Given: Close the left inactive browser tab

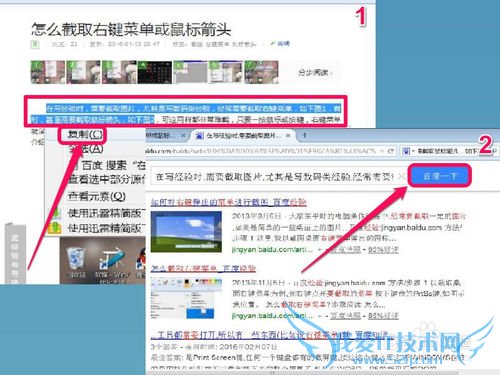Looking at the screenshot, I should click(x=183, y=135).
